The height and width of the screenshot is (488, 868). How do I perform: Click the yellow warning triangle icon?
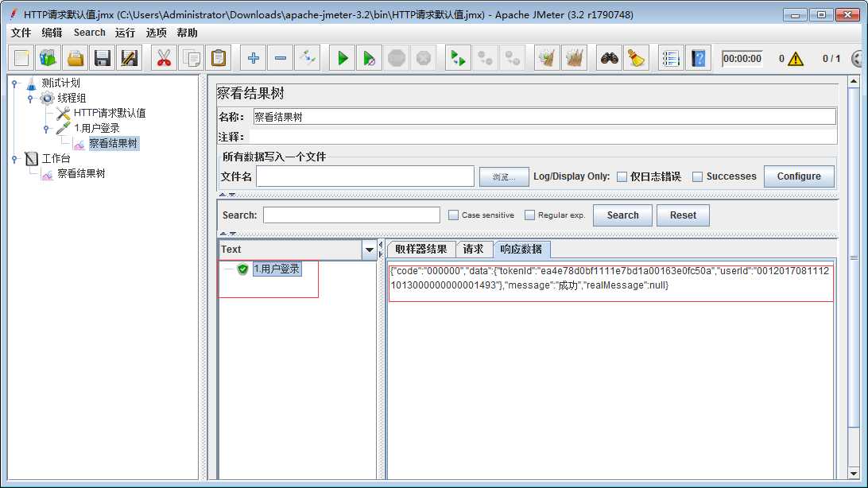tap(796, 59)
